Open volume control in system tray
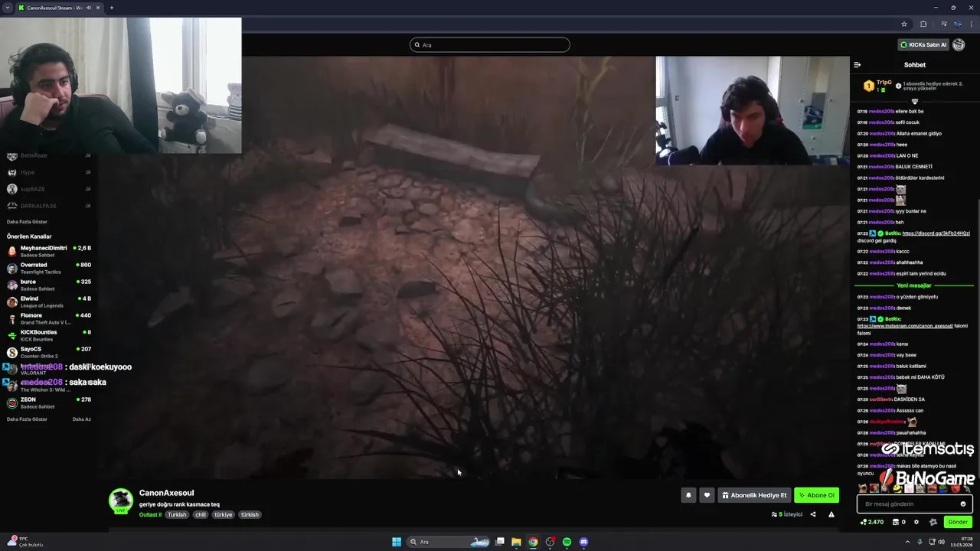980x551 pixels. [941, 542]
